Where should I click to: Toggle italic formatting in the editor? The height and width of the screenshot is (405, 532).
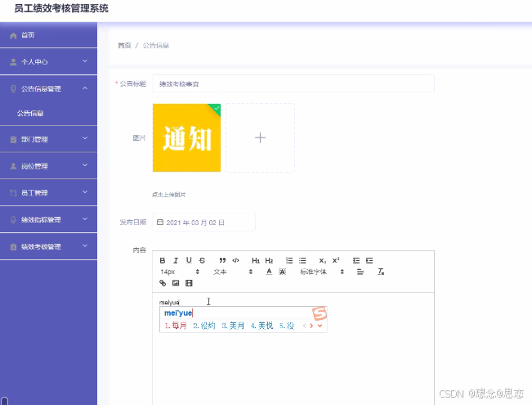176,260
